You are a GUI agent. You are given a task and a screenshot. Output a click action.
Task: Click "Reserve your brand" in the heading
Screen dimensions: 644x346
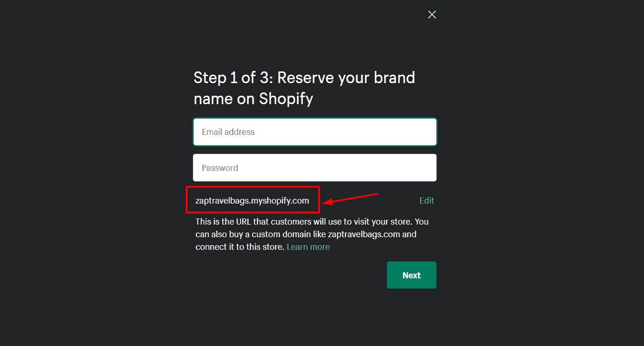click(346, 78)
